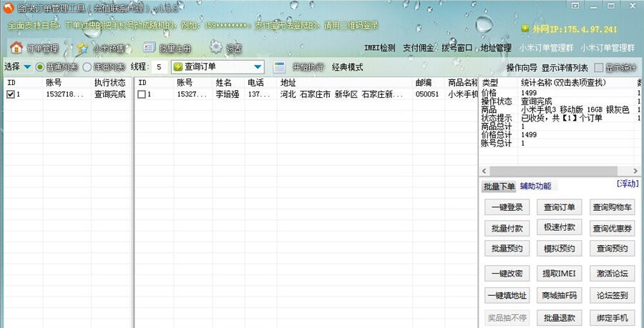This screenshot has height=328, width=644.
Task: Click stats scrollbar right arrow
Action: [x=637, y=171]
